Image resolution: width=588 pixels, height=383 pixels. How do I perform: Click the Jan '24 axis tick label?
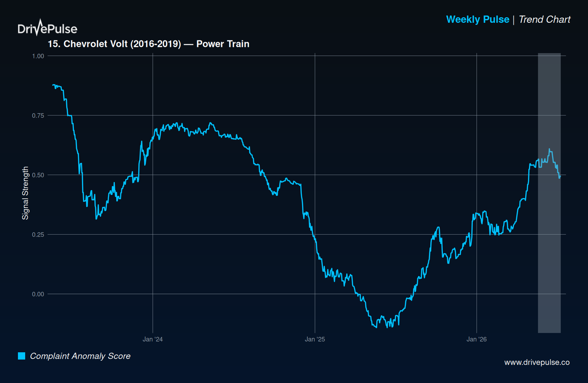153,339
